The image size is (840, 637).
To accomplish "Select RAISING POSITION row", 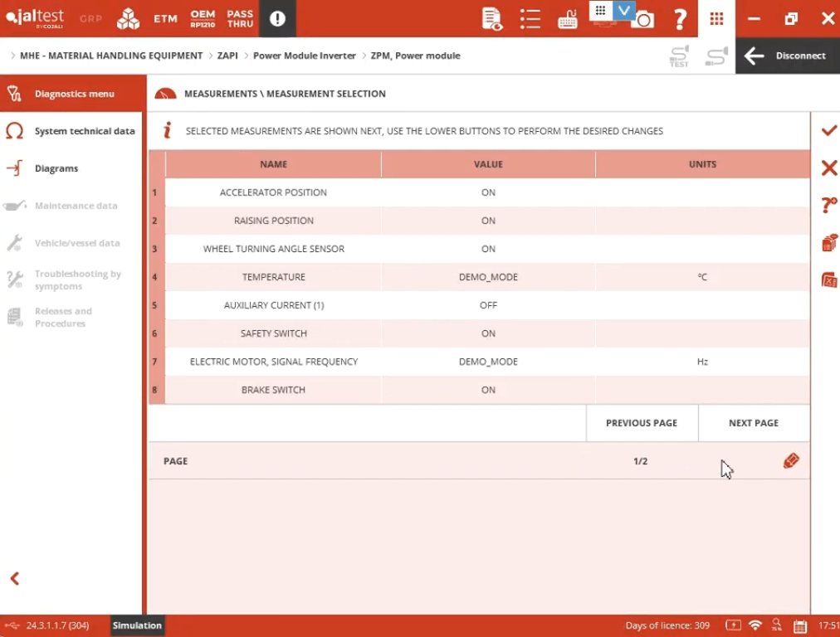I will click(x=480, y=221).
